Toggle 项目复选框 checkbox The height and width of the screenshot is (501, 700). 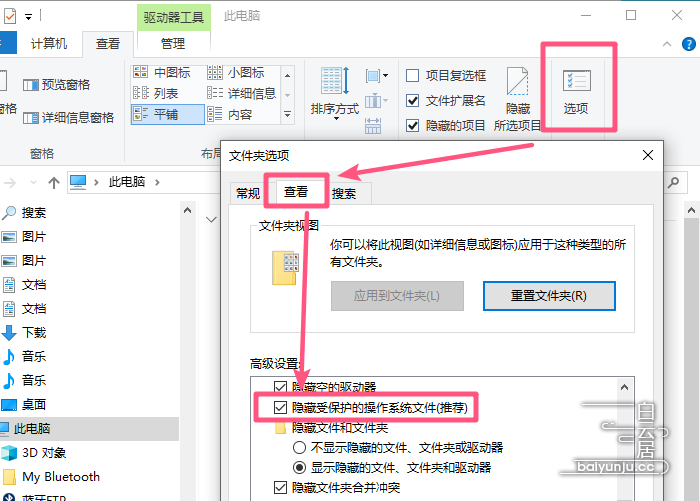[412, 75]
